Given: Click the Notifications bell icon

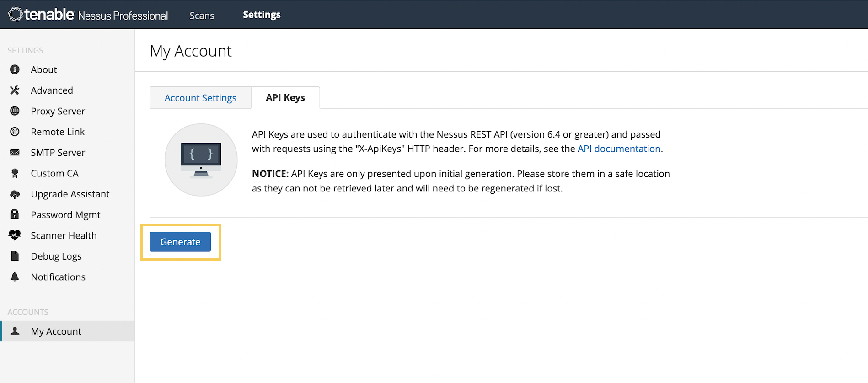Looking at the screenshot, I should pos(15,277).
